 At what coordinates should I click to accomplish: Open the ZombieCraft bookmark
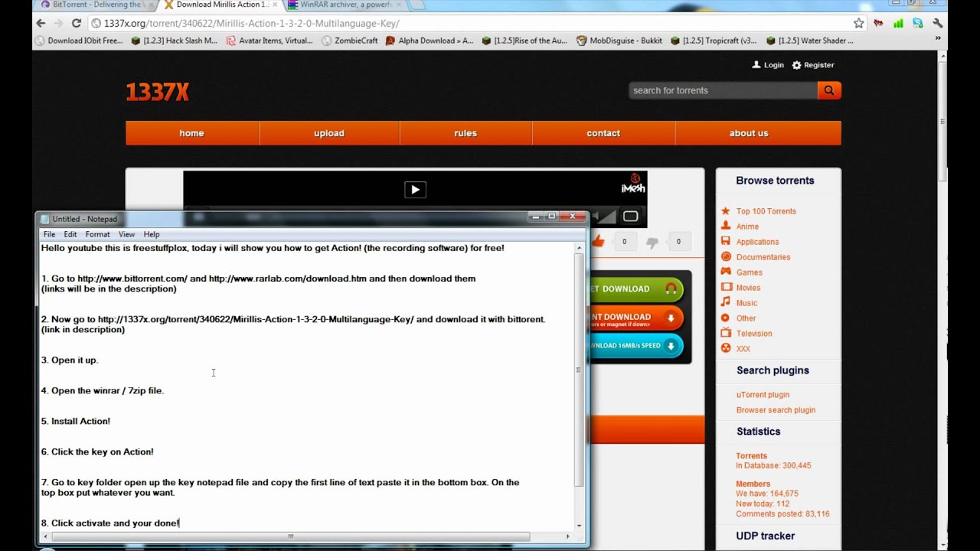[350, 41]
